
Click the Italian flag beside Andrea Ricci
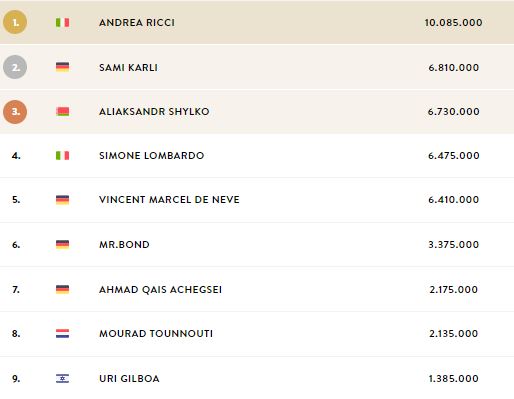click(x=62, y=22)
